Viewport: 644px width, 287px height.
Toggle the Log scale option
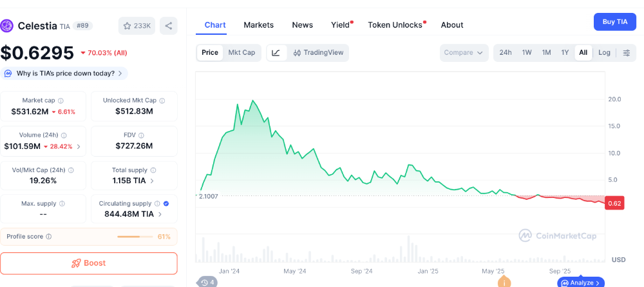(x=604, y=53)
